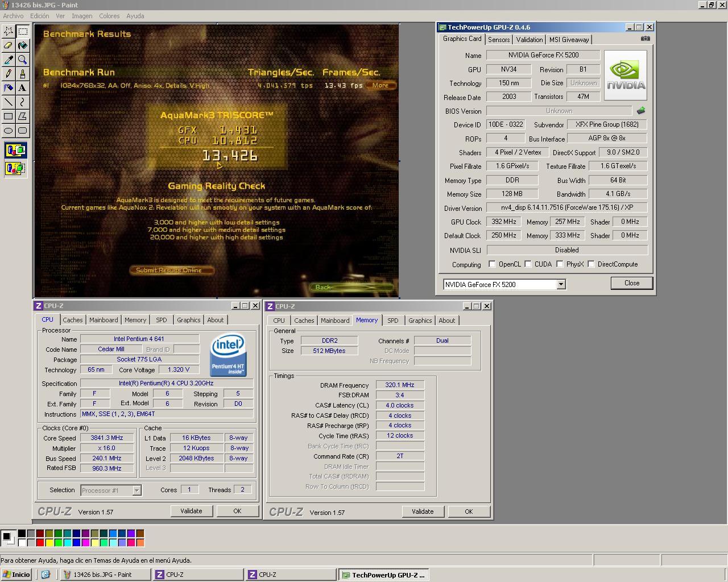The height and width of the screenshot is (582, 728).
Task: Switch to Caches tab in left CPU-Z
Action: point(73,320)
